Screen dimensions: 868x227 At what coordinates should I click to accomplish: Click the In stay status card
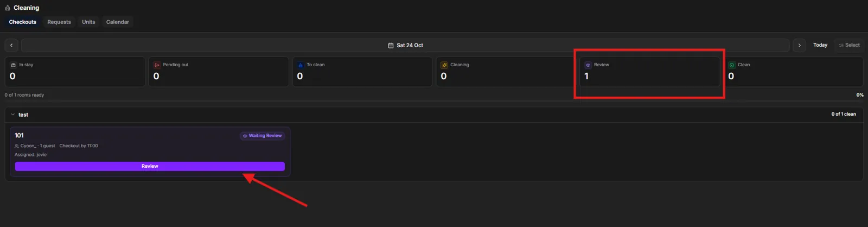pyautogui.click(x=75, y=72)
